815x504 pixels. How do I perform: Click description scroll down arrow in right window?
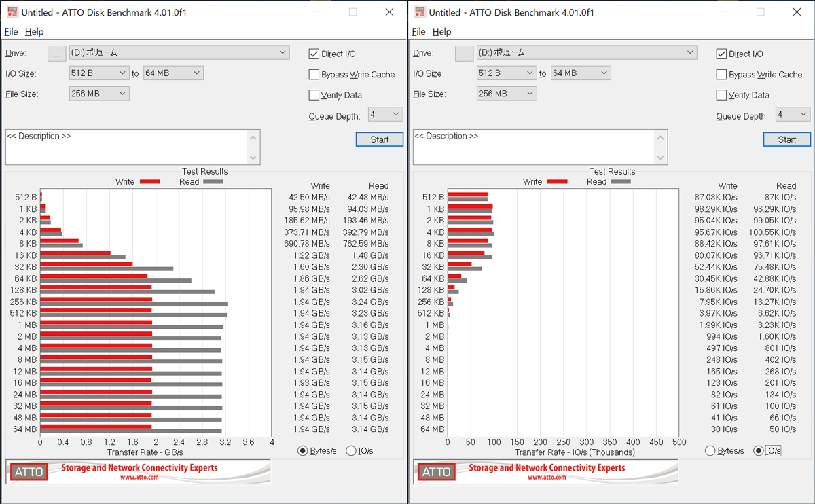(x=661, y=158)
